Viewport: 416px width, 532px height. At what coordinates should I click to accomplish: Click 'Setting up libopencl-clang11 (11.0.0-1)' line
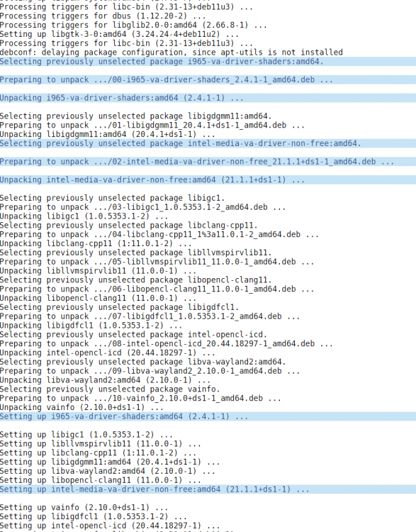click(101, 480)
